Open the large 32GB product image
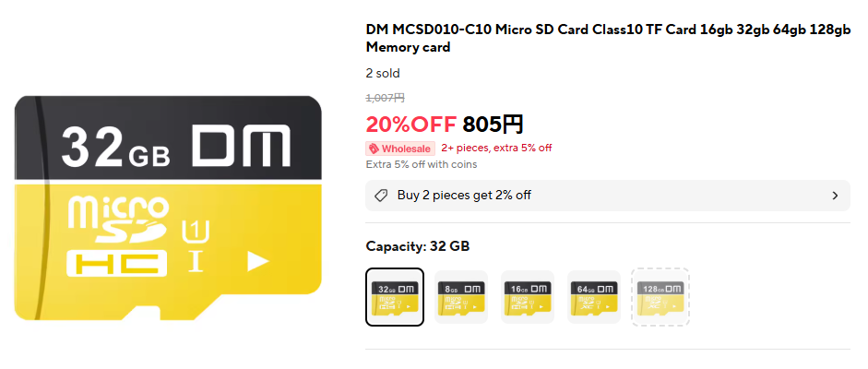 click(167, 208)
